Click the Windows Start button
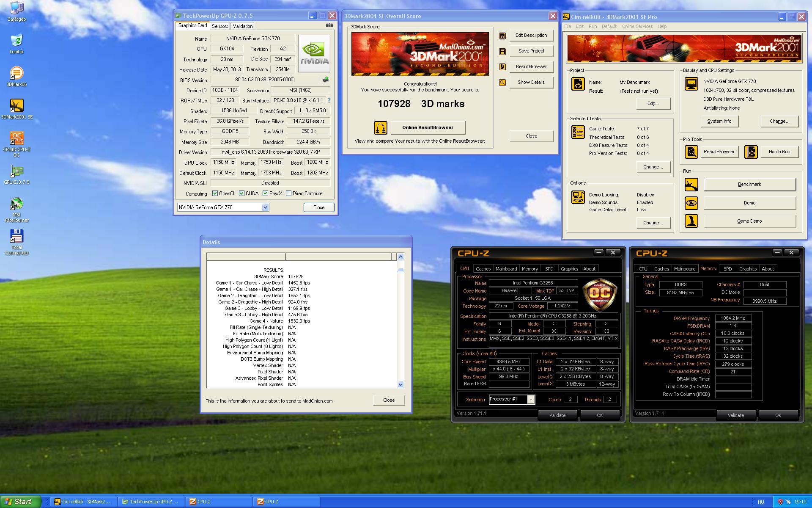The width and height of the screenshot is (812, 508). (19, 502)
